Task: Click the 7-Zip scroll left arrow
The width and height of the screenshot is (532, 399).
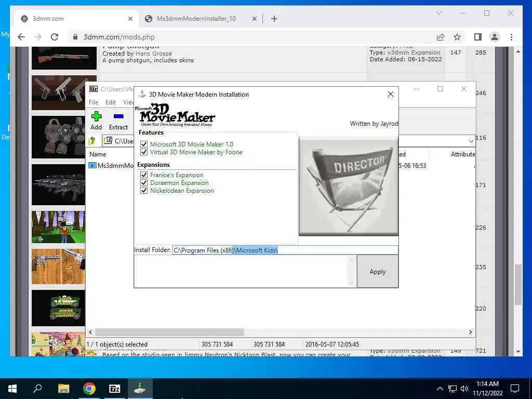Action: point(90,332)
